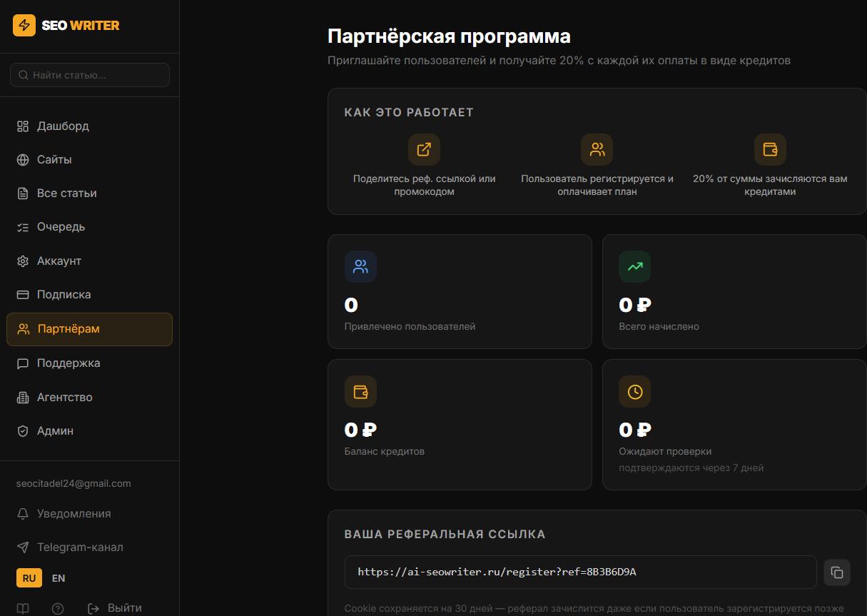Click the 'Баланс кредитов' label

click(x=385, y=451)
